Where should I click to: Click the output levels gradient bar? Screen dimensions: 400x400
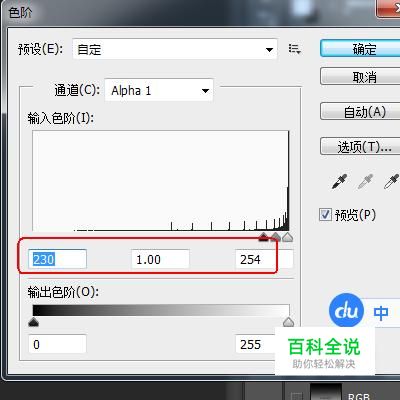pyautogui.click(x=161, y=310)
